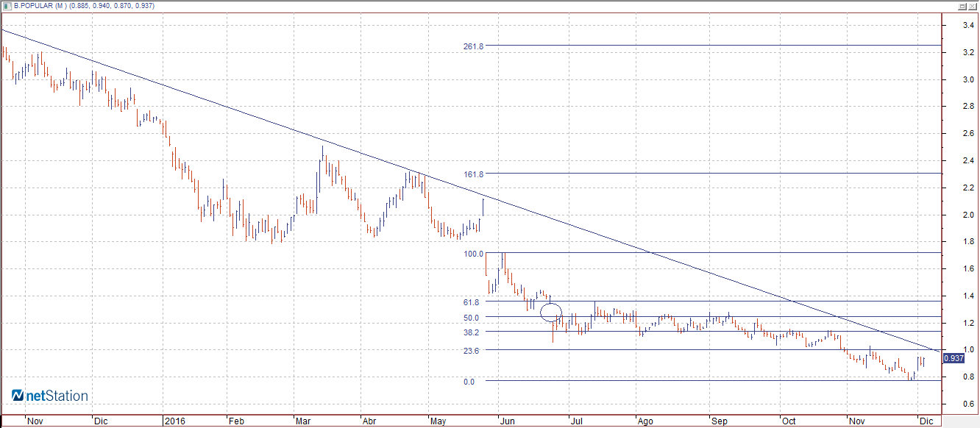
Task: Select the circle annotation on the chart
Action: coord(551,313)
